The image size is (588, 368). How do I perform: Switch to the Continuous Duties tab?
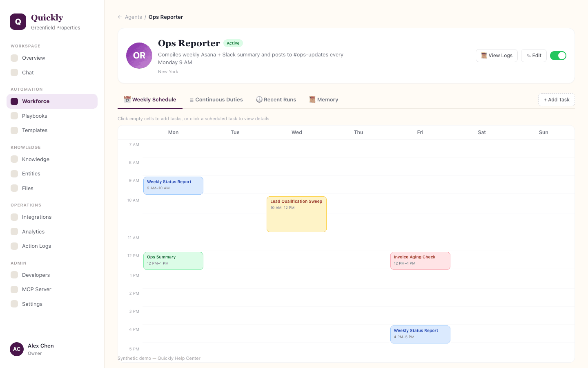click(x=216, y=100)
